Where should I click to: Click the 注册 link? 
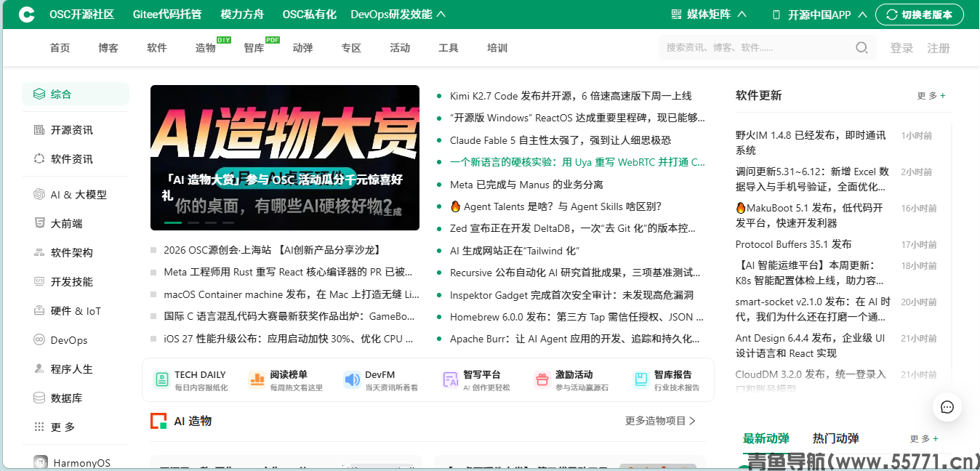(x=939, y=48)
